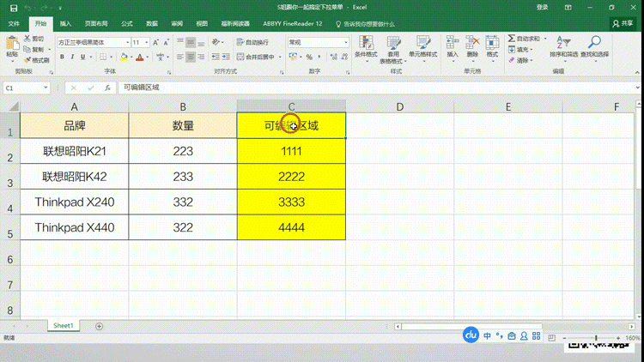The image size is (644, 362).
Task: Click the Increase Indent icon
Action: [x=226, y=57]
